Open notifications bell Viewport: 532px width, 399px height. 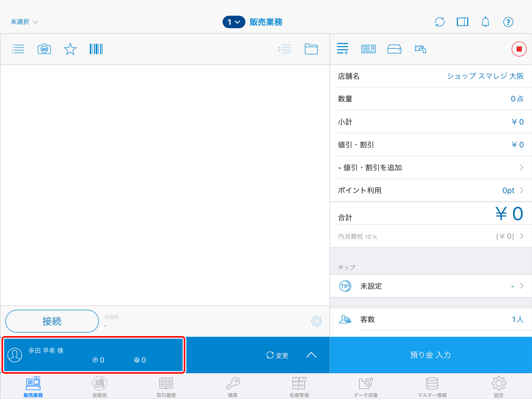[485, 22]
